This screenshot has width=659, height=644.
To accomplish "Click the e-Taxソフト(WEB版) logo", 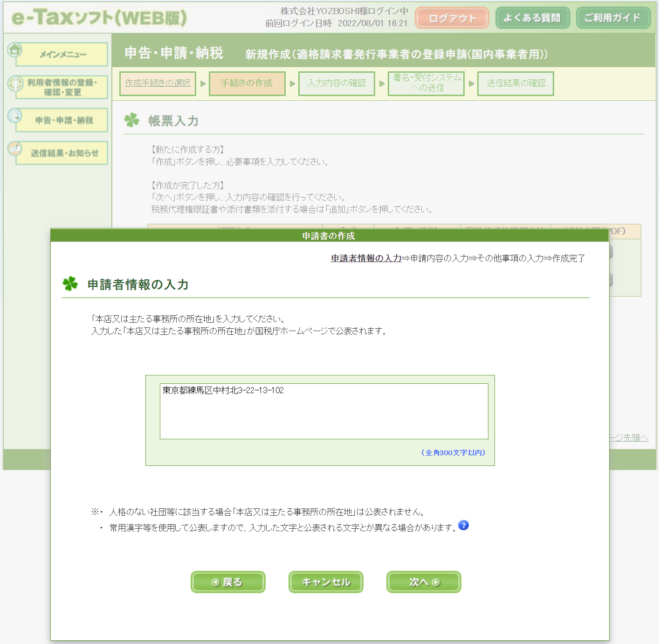I will (99, 18).
